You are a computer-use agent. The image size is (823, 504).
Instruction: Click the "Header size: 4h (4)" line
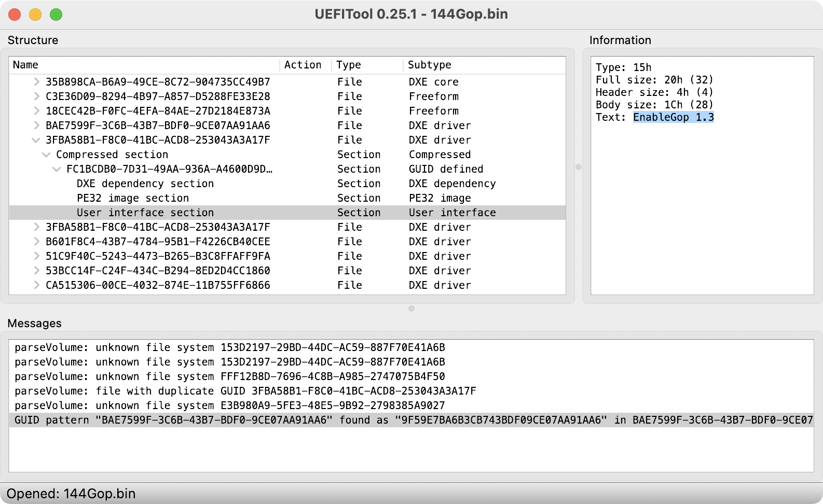tap(655, 92)
